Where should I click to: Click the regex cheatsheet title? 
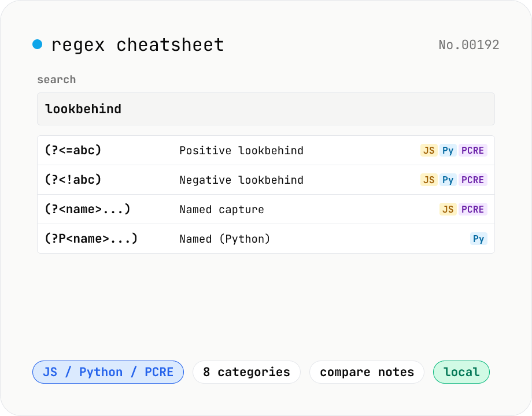(138, 45)
